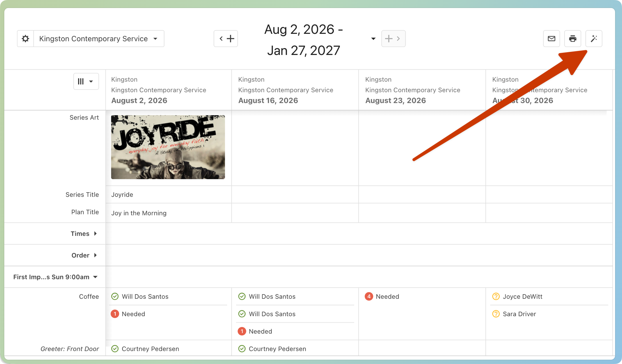Open the Joyride series art thumbnail
622x364 pixels.
point(168,147)
